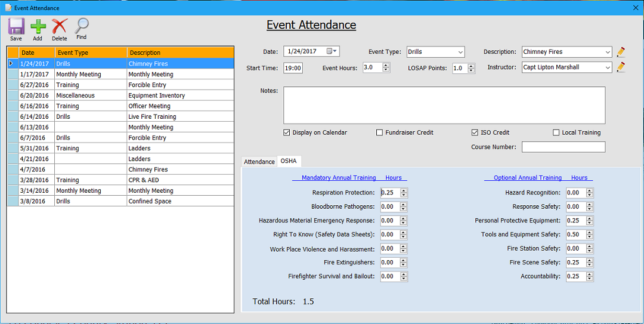Click the Optional Annual Training Hours link
Image resolution: width=644 pixels, height=324 pixels.
click(540, 178)
